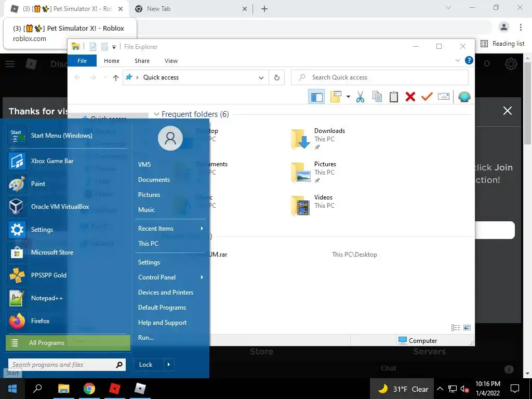Click All Programs in the Start menu
The height and width of the screenshot is (399, 532).
pyautogui.click(x=68, y=343)
